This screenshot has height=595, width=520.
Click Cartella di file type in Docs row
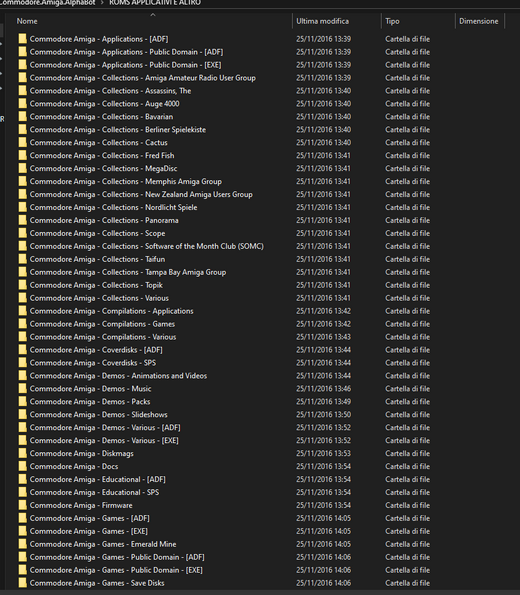pyautogui.click(x=407, y=466)
